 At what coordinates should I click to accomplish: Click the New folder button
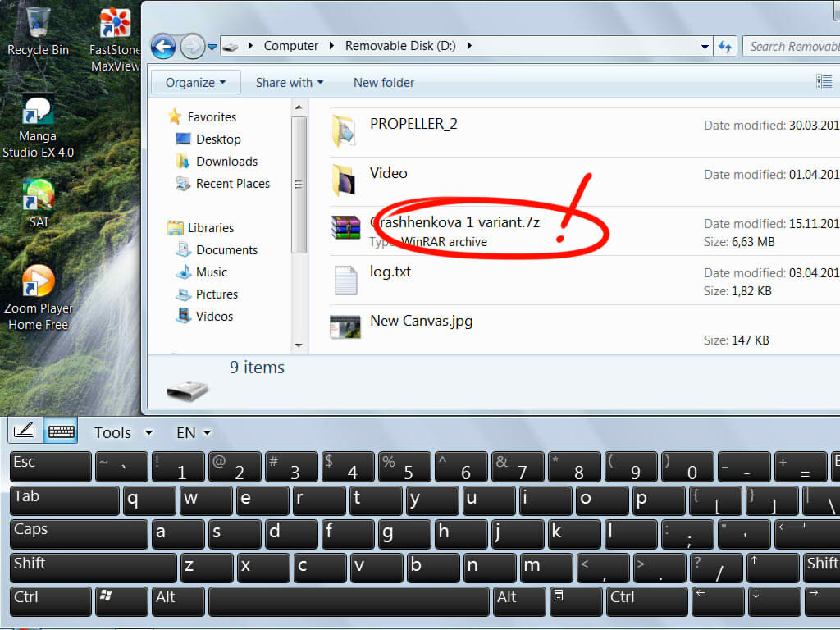(384, 83)
